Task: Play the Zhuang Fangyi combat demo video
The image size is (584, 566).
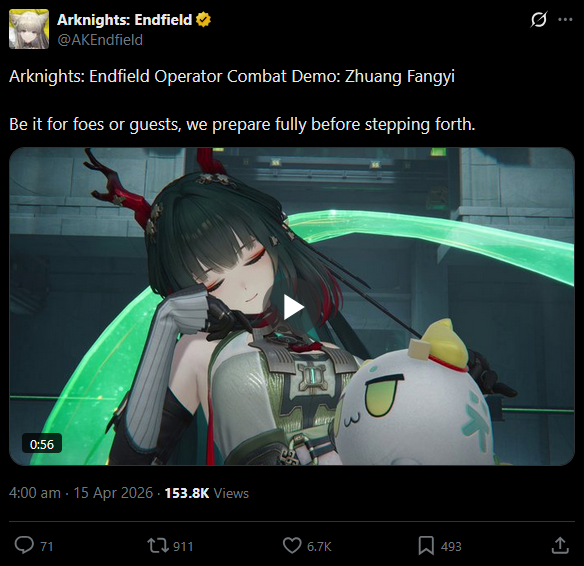Action: click(x=293, y=307)
